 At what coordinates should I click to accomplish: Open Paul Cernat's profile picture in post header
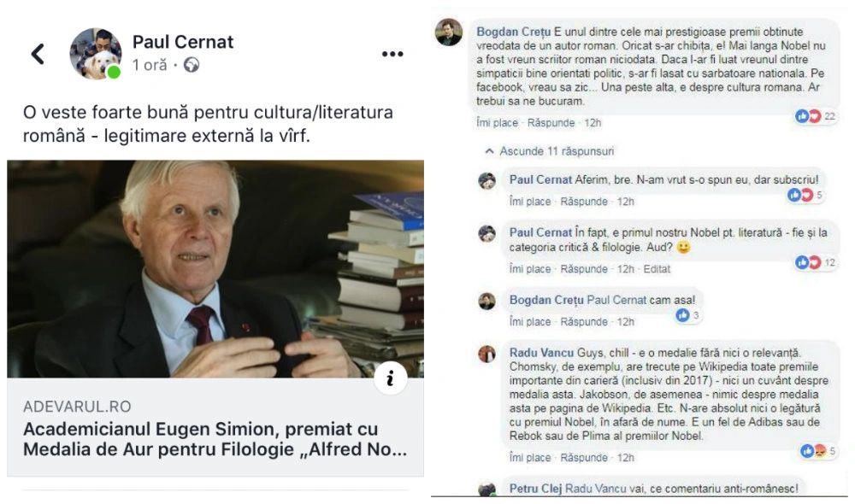[x=96, y=54]
